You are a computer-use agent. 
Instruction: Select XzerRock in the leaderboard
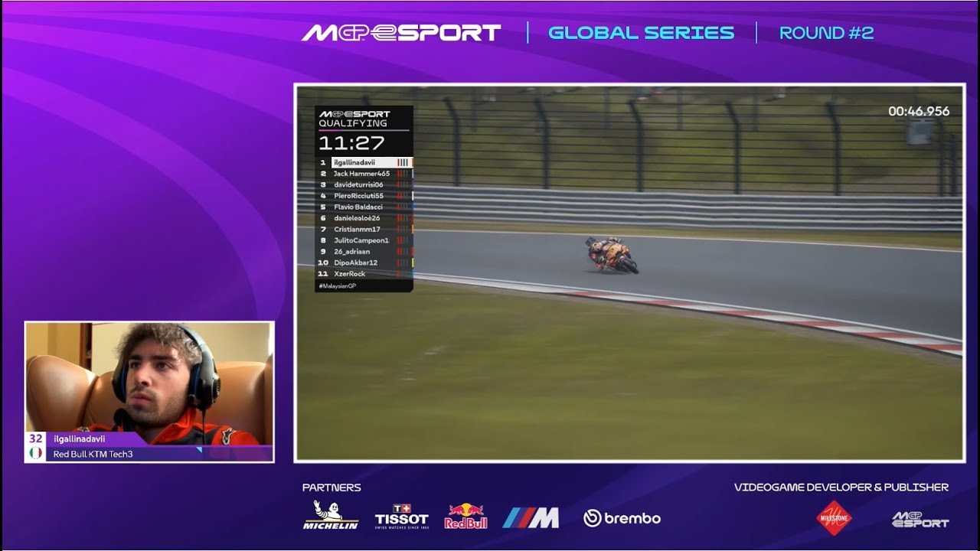pos(364,273)
